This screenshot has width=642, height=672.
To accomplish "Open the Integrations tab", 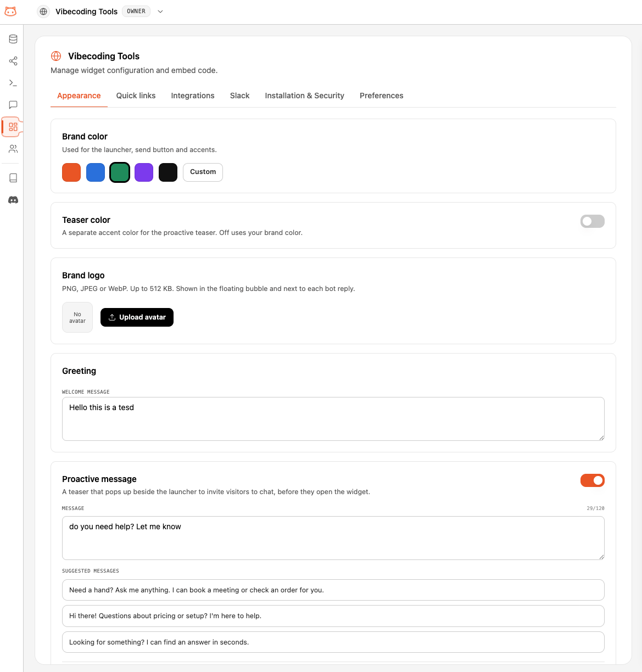I will click(193, 96).
